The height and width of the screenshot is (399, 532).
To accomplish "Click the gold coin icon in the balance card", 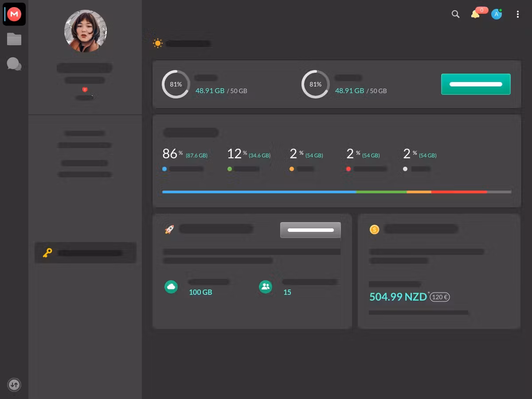I will point(375,229).
